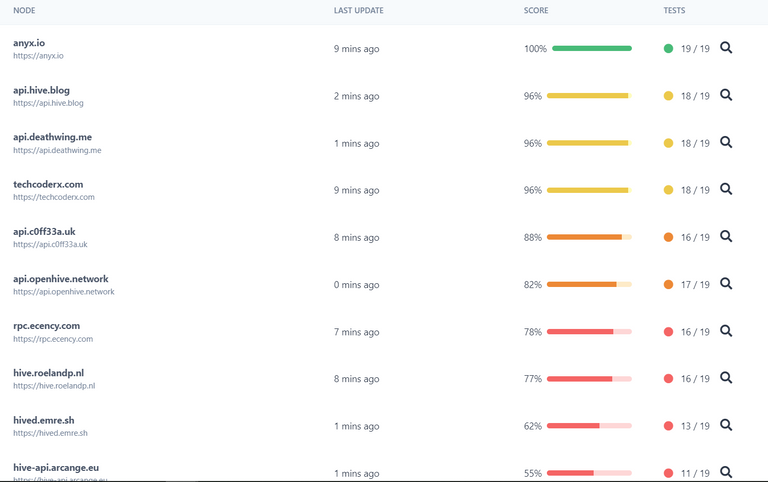Click the green 100% score bar
Viewport: 768px width, 482px height.
click(x=592, y=48)
